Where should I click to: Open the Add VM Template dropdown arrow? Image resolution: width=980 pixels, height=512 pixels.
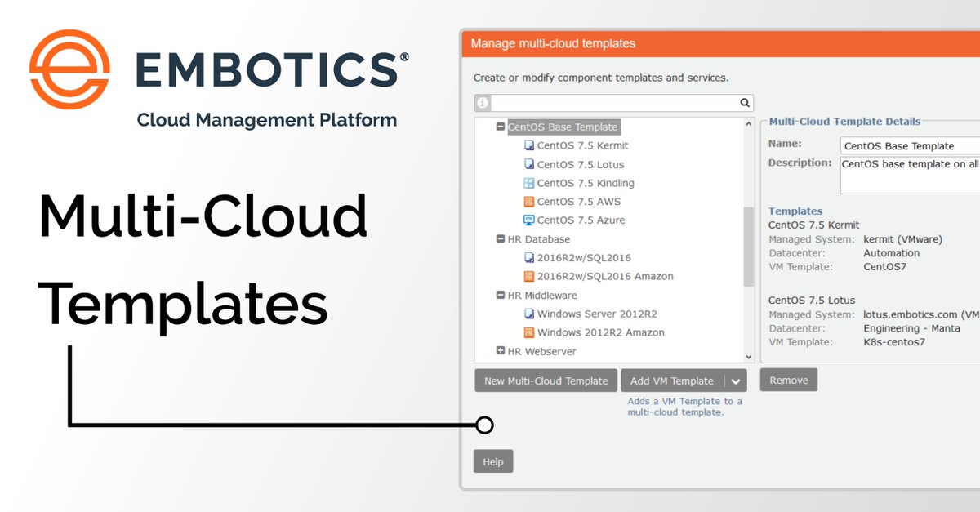735,381
